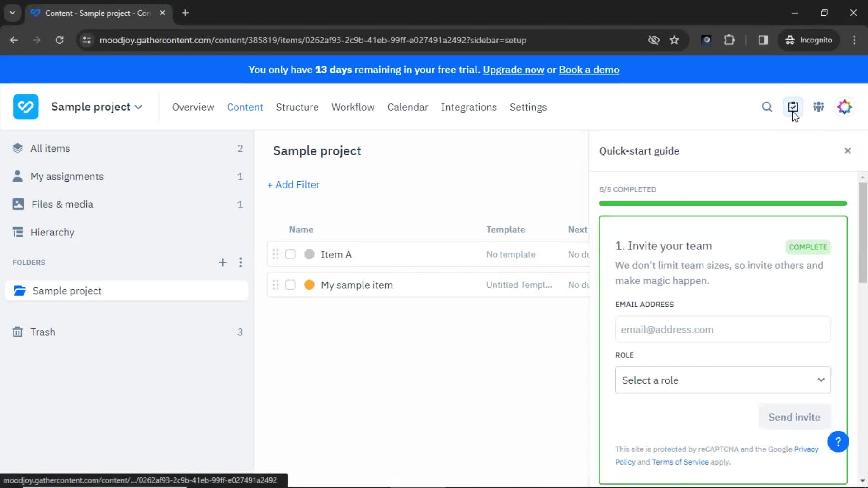Screen dimensions: 868x488
Task: Click the Files & media image icon
Action: [18, 204]
